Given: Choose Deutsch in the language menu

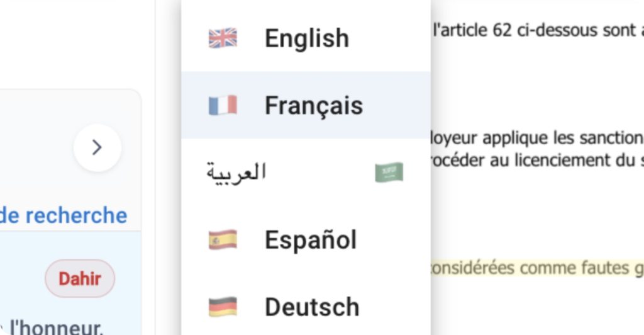Looking at the screenshot, I should click(312, 307).
